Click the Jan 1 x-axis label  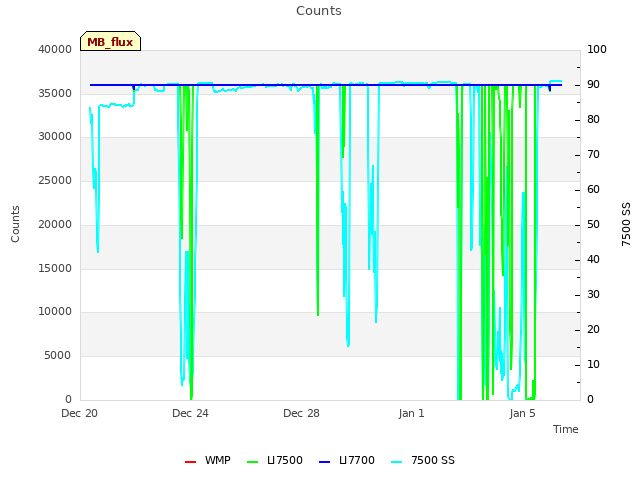coord(411,413)
